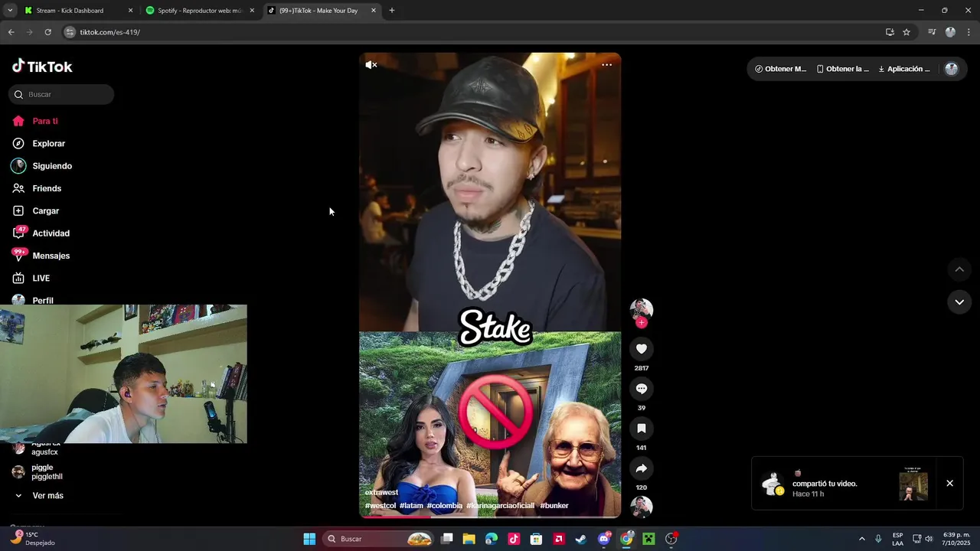Open Minecraft from the taskbar

648,539
